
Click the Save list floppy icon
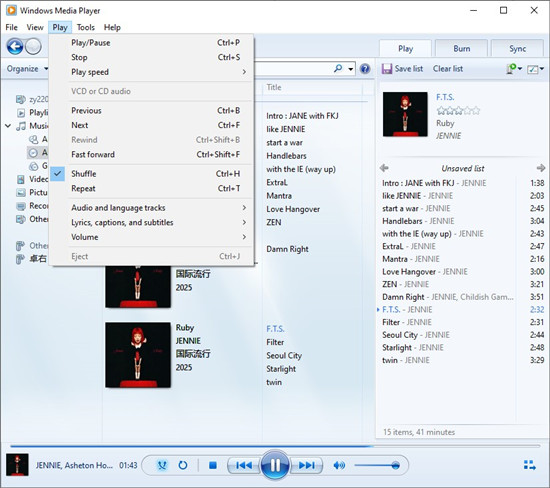coord(387,69)
